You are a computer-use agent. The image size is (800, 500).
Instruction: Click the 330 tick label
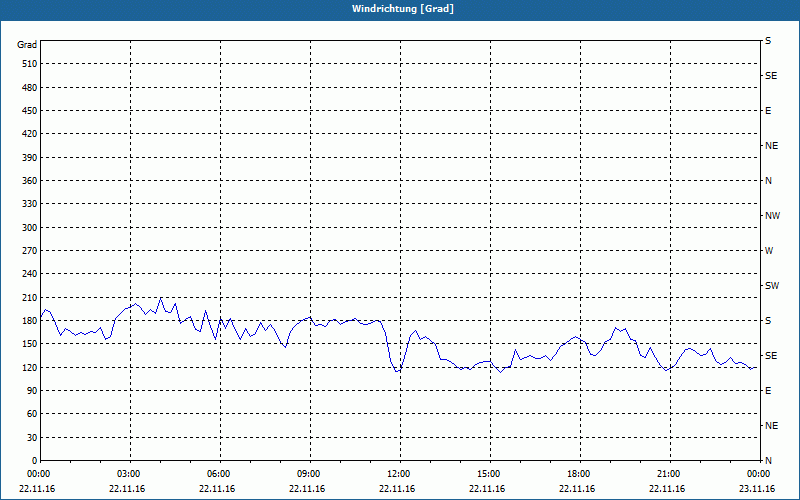(x=30, y=204)
